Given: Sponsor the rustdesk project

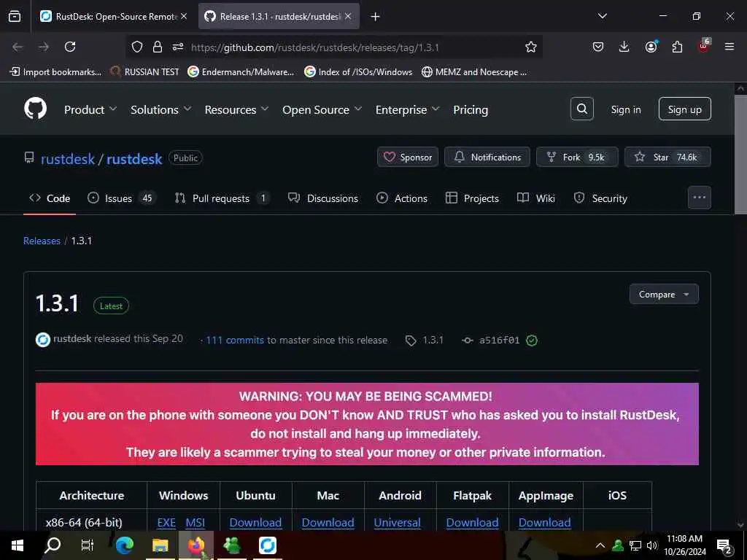Looking at the screenshot, I should 408,157.
